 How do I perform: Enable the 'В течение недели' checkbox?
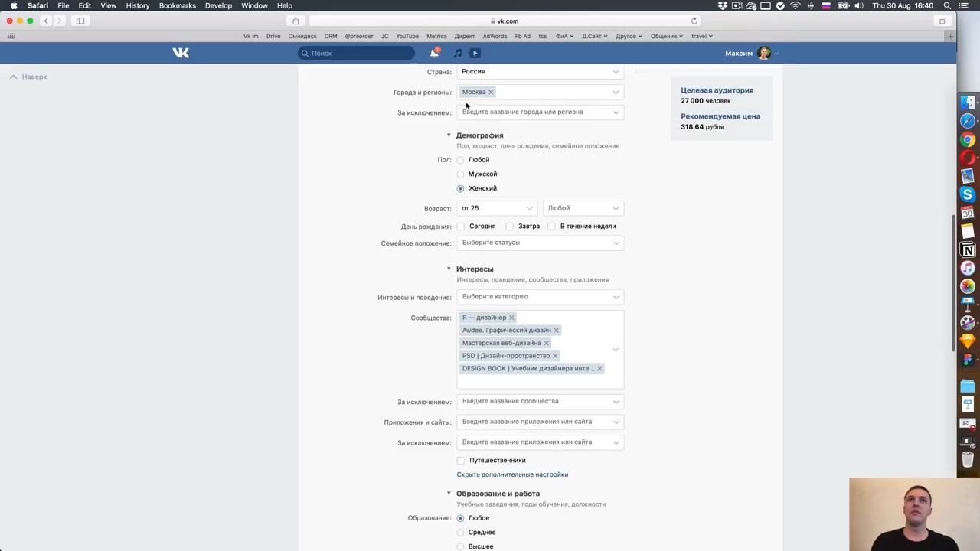click(551, 227)
